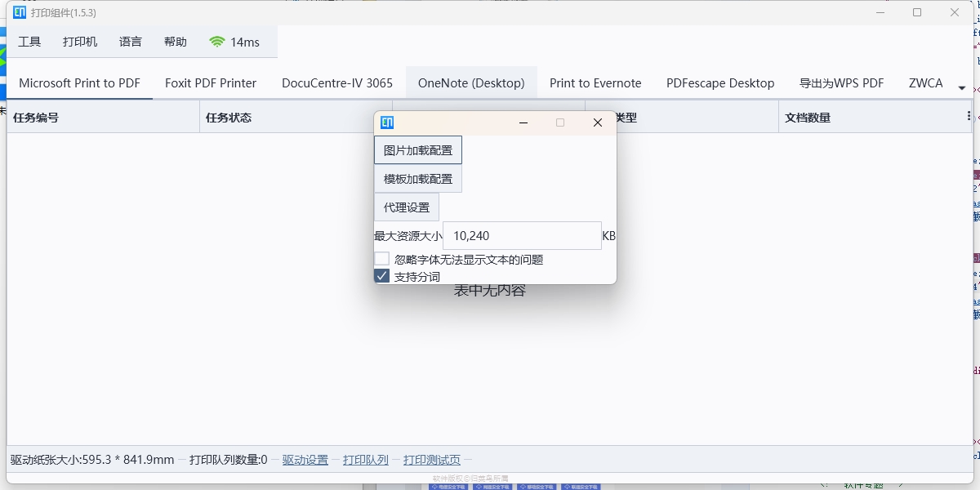Screen dimensions: 980x490
Task: Open the table column options kebab icon
Action: click(x=969, y=117)
